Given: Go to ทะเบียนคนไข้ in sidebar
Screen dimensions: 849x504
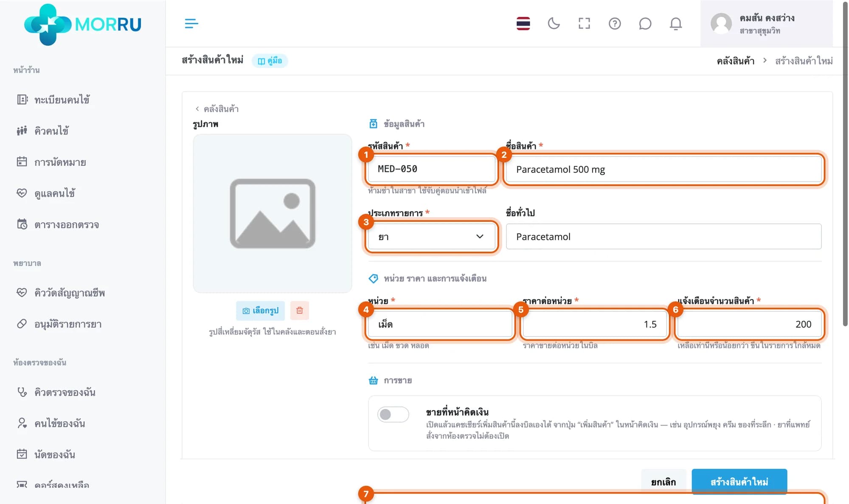Looking at the screenshot, I should tap(62, 100).
